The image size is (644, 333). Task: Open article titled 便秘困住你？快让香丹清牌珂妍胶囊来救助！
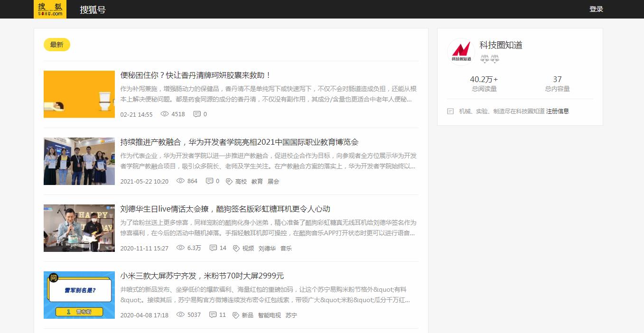pos(196,75)
